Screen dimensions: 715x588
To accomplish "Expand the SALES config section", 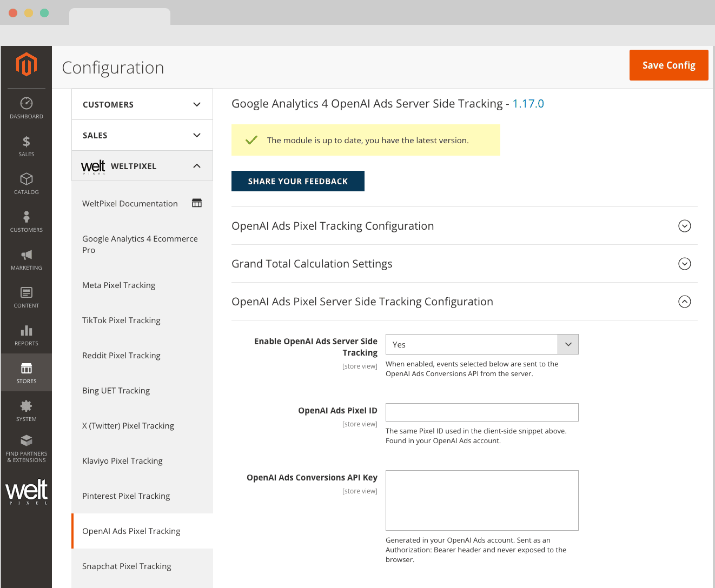I will pyautogui.click(x=142, y=135).
